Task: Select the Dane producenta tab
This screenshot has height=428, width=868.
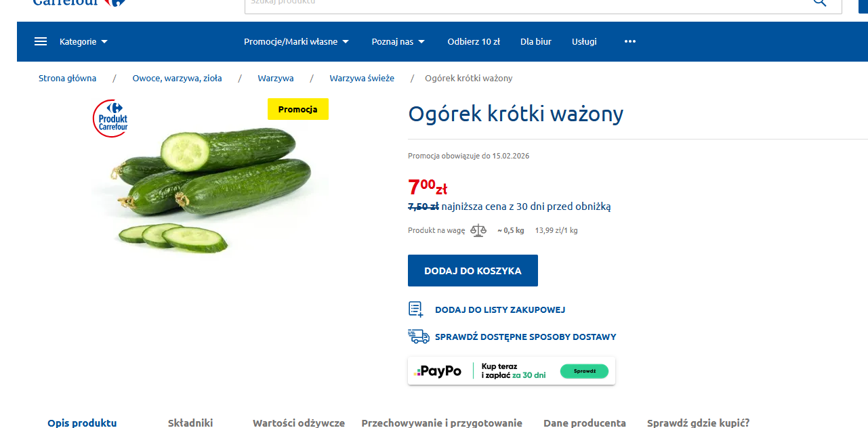Action: pos(585,423)
